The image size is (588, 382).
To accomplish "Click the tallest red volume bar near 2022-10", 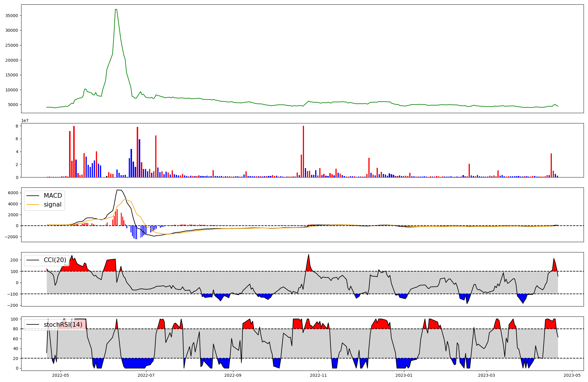I will tap(303, 151).
